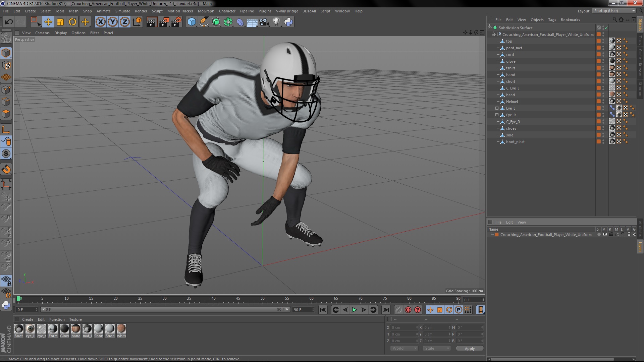Screen dimensions: 644x362
Task: Select the Helmet object in tree
Action: coord(512,102)
